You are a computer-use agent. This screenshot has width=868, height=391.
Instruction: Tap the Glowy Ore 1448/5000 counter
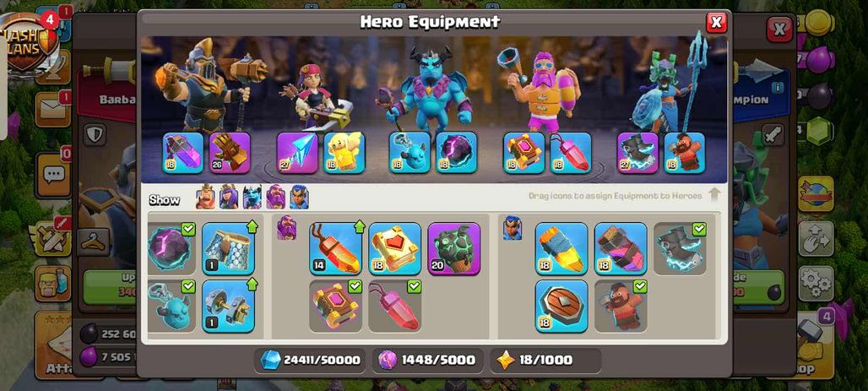[427, 360]
